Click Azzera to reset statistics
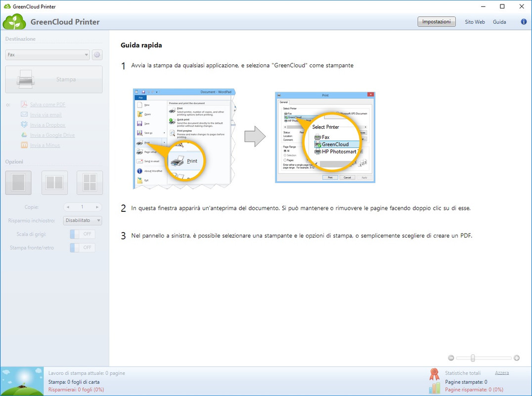 coord(502,373)
